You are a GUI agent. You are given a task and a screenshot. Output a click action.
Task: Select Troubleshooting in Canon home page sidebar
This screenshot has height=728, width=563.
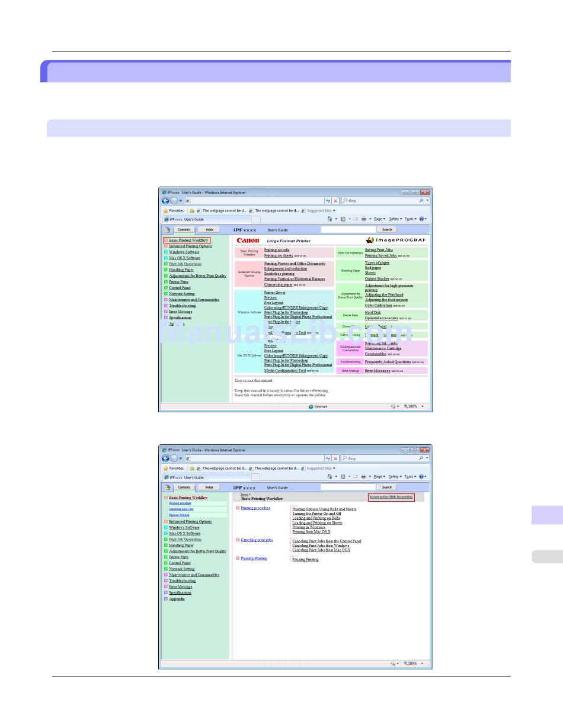pyautogui.click(x=182, y=306)
